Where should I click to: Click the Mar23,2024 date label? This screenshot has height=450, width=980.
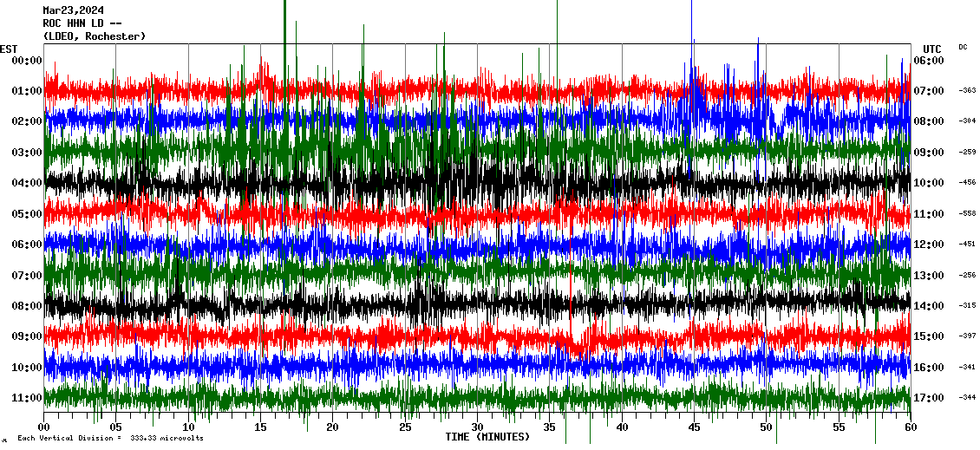[x=73, y=10]
